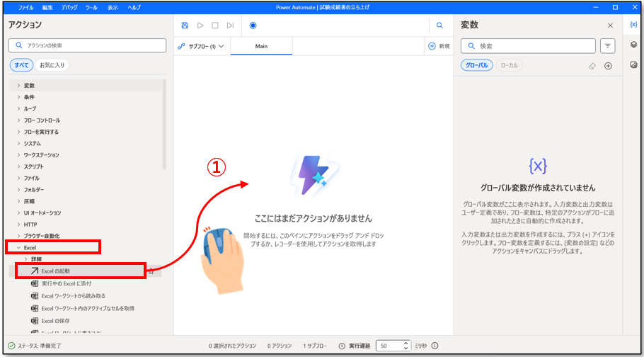This screenshot has width=644, height=357.
Task: Click the add variable plus icon
Action: pos(608,66)
